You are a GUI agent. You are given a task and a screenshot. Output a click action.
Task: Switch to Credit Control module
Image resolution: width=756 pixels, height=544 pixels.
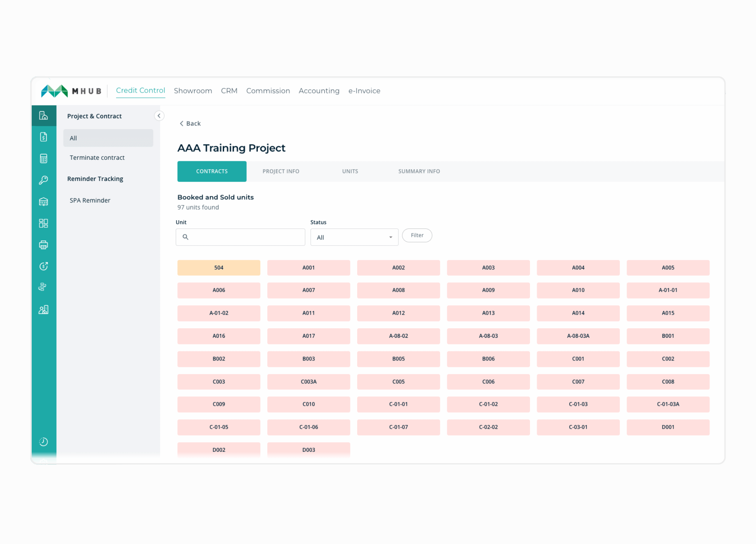140,91
